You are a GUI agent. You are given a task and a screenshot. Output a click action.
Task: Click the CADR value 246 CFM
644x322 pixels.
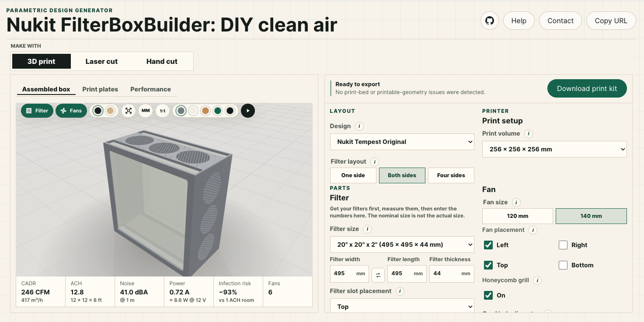pos(35,292)
